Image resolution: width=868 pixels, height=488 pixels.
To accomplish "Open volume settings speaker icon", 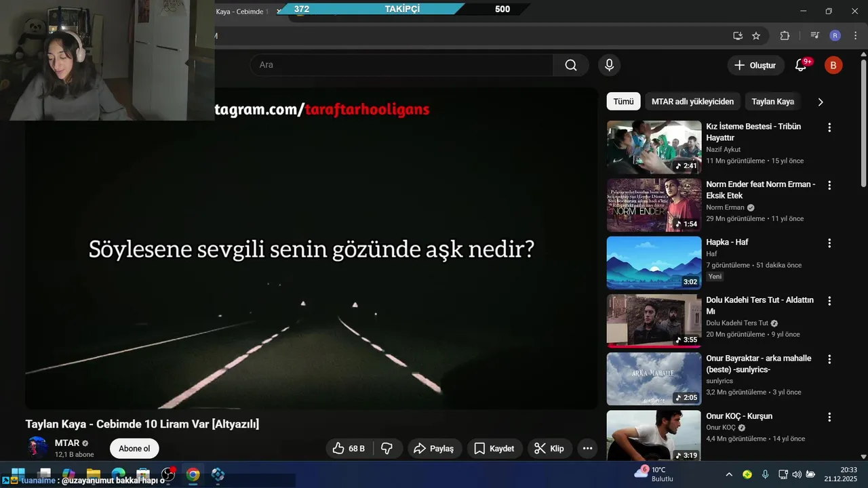I will tap(797, 474).
